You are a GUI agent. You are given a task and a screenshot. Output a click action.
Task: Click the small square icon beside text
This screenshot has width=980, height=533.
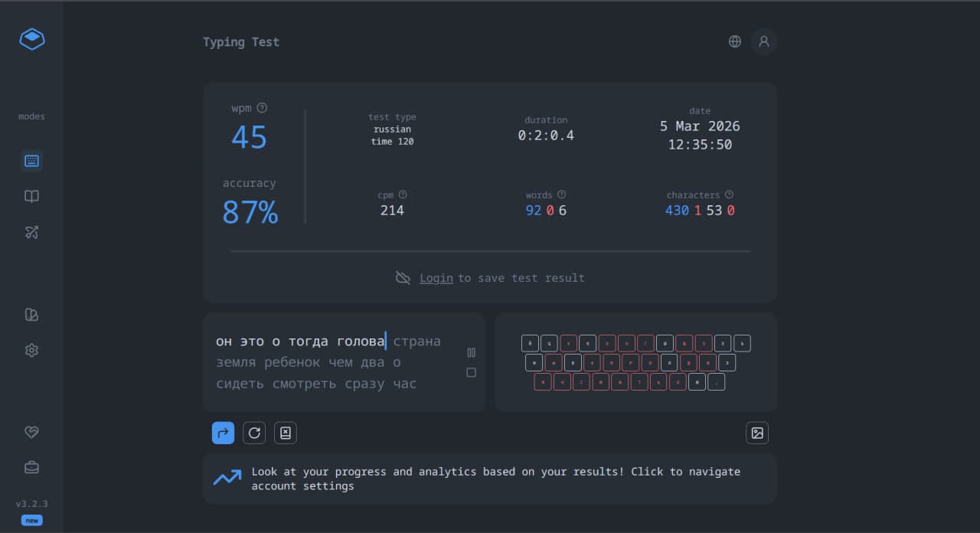coord(471,372)
